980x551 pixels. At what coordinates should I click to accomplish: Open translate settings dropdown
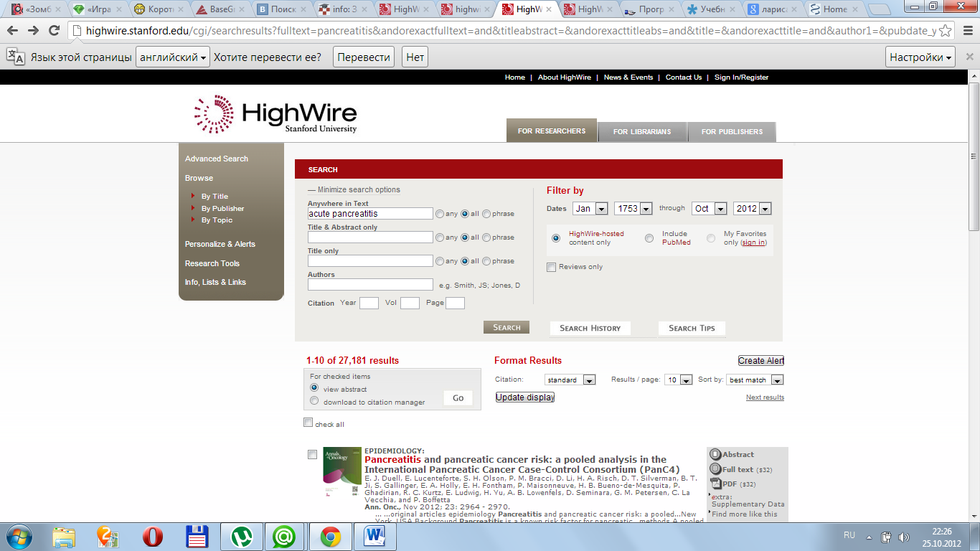[921, 57]
